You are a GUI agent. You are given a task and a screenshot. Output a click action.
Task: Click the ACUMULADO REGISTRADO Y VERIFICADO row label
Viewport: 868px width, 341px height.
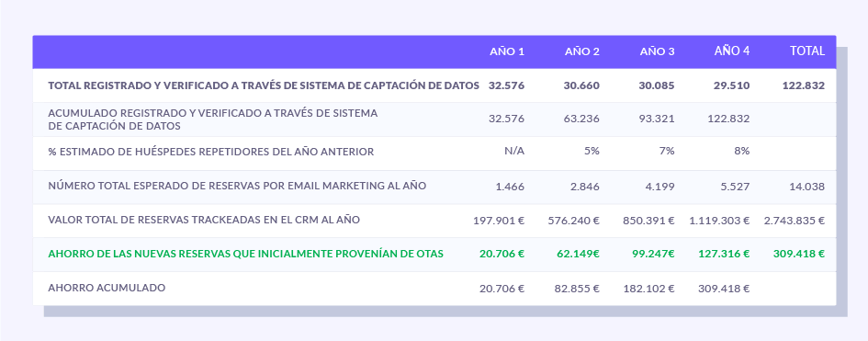tap(213, 119)
